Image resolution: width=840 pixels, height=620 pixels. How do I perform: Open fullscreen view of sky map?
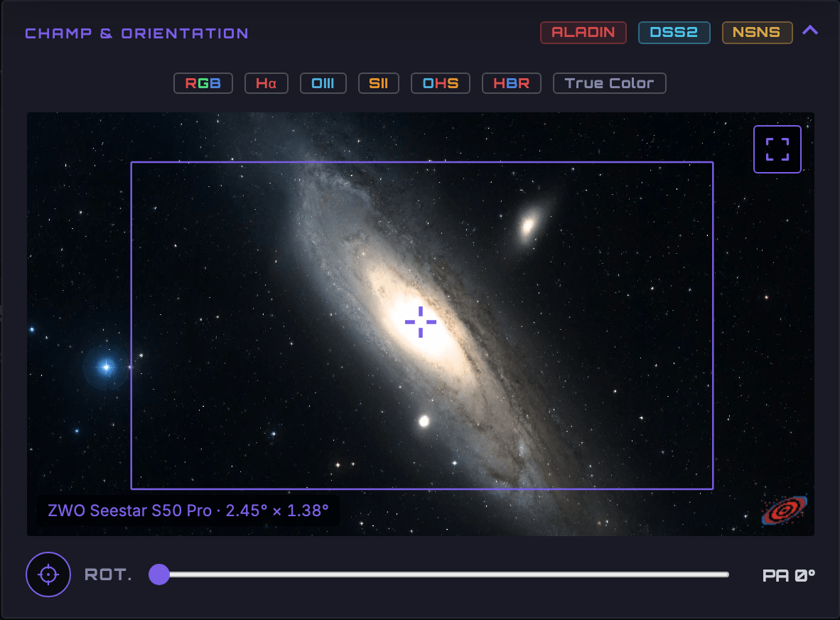[x=777, y=149]
